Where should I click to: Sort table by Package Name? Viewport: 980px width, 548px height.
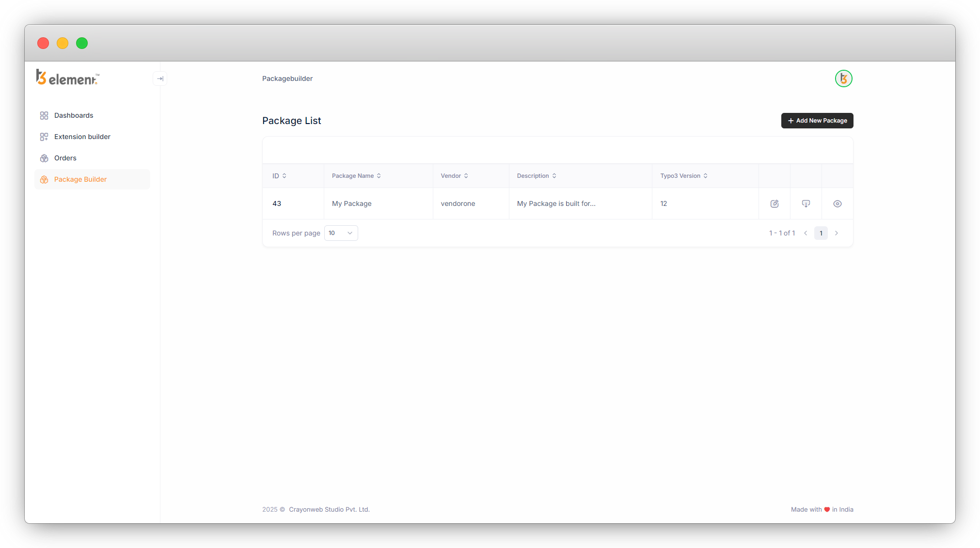[x=356, y=176]
